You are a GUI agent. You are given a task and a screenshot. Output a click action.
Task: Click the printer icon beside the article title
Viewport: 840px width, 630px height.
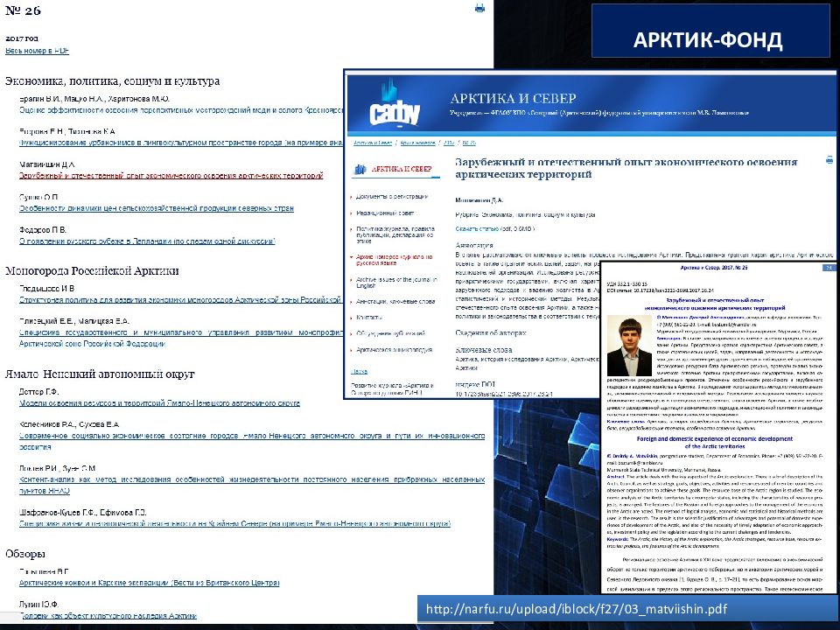(829, 159)
